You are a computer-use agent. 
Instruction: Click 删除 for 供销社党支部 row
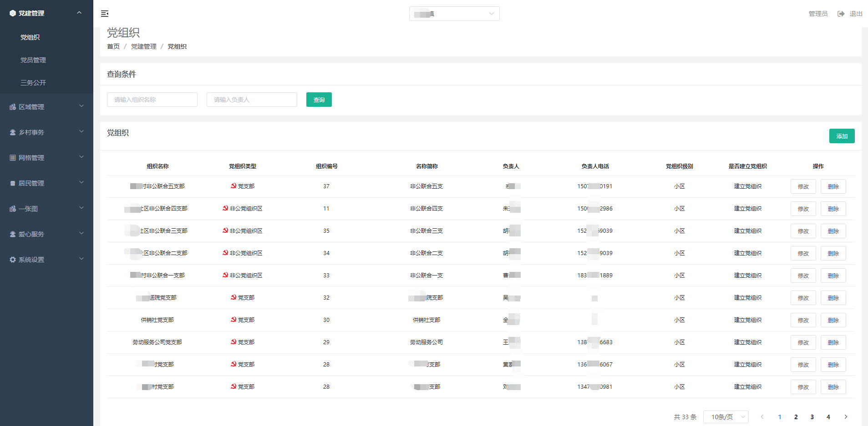coord(833,320)
